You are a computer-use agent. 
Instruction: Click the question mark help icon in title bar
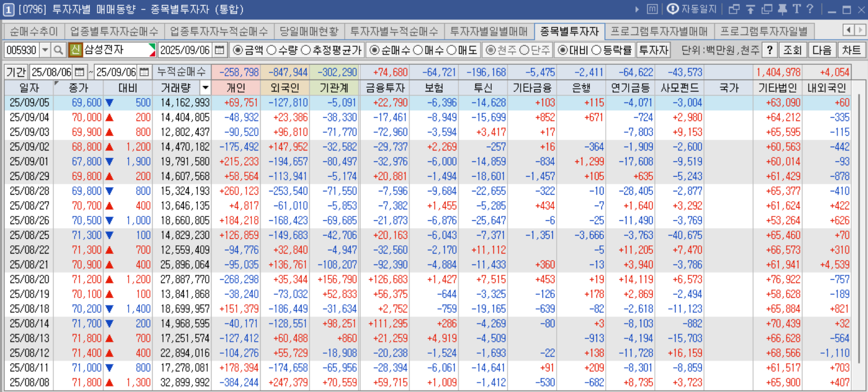pyautogui.click(x=810, y=9)
